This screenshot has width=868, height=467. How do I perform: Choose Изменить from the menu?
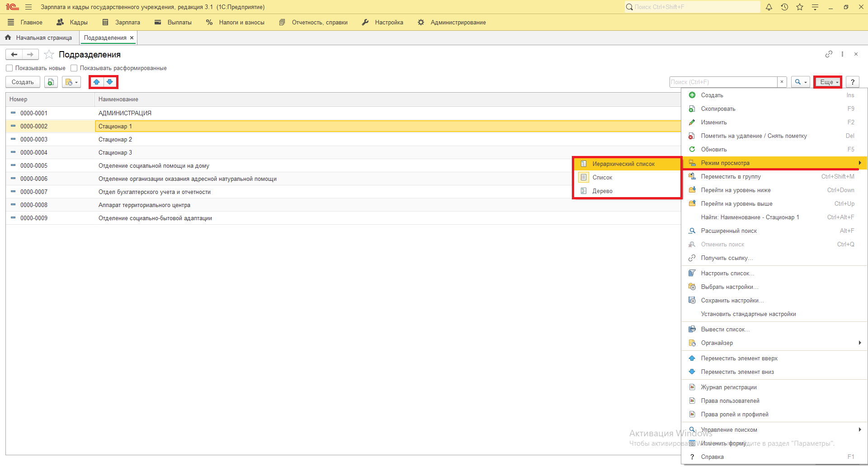pos(774,123)
